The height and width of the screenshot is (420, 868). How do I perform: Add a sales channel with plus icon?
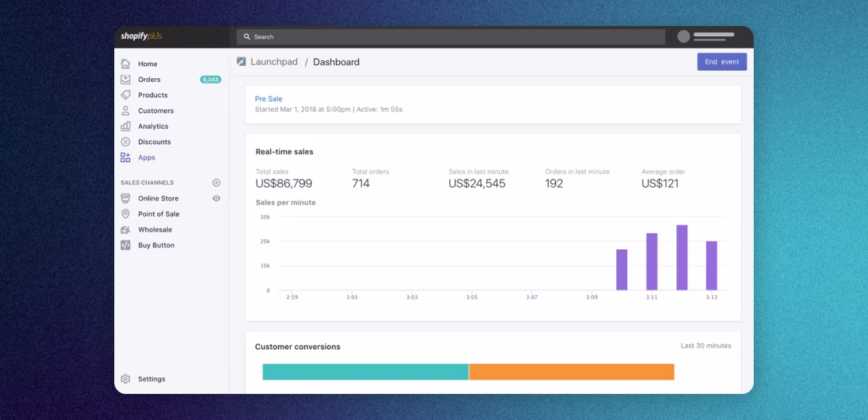coord(216,182)
